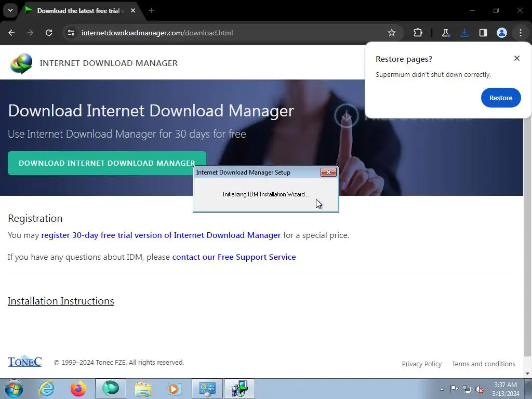
Task: Open Windows Explorer folder from taskbar
Action: click(x=143, y=389)
